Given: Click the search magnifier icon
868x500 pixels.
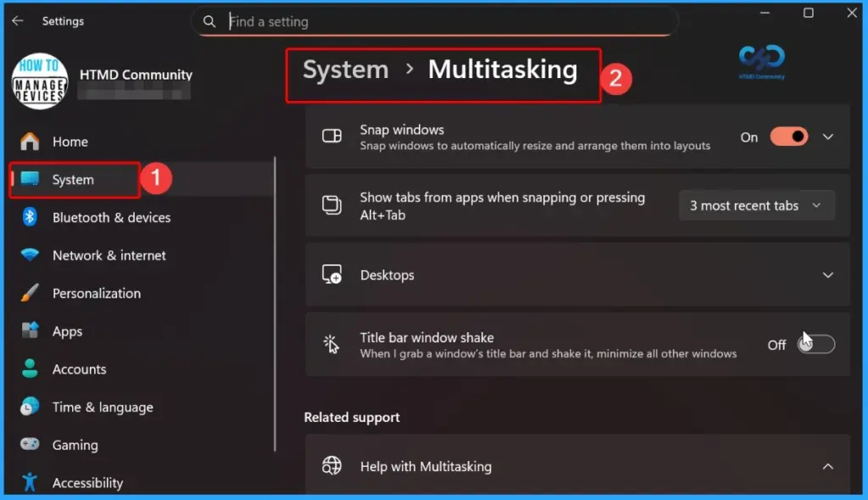Looking at the screenshot, I should point(209,21).
